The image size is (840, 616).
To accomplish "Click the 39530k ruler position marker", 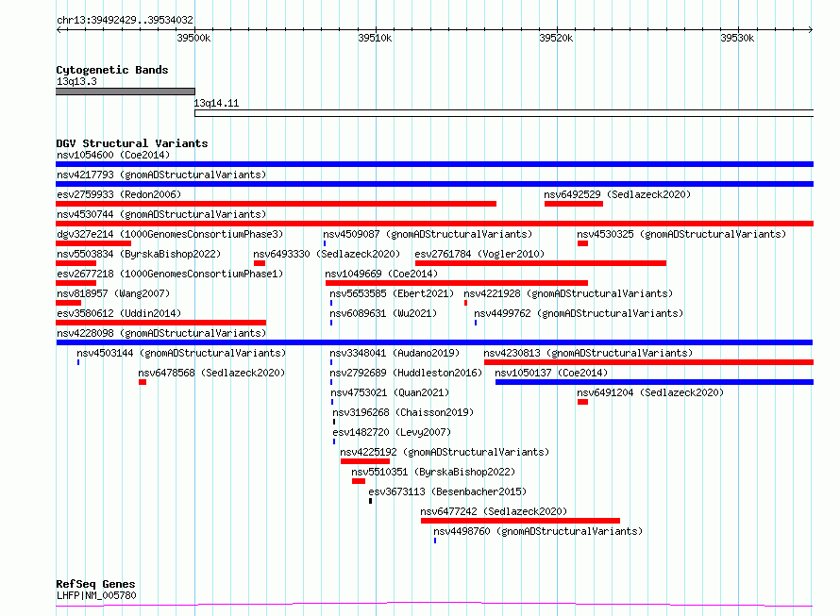I will tap(736, 38).
